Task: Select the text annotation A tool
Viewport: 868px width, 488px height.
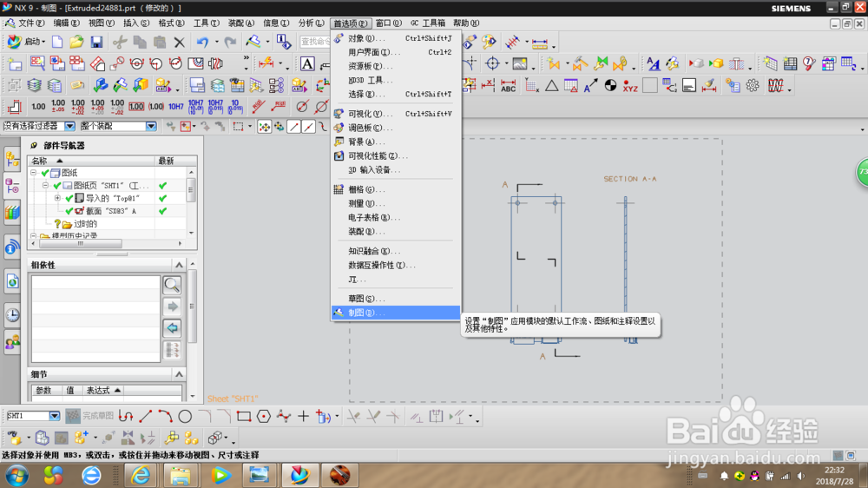Action: [307, 63]
